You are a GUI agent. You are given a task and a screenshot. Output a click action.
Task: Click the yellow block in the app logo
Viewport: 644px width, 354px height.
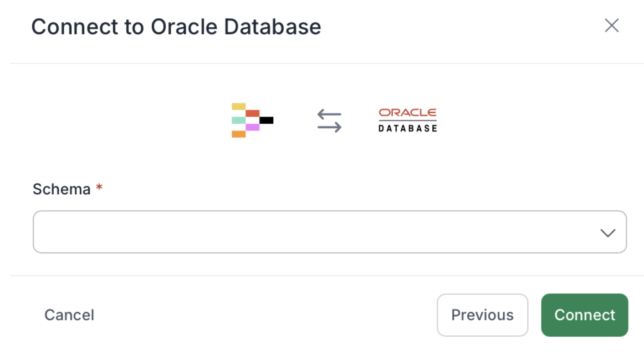coord(239,106)
